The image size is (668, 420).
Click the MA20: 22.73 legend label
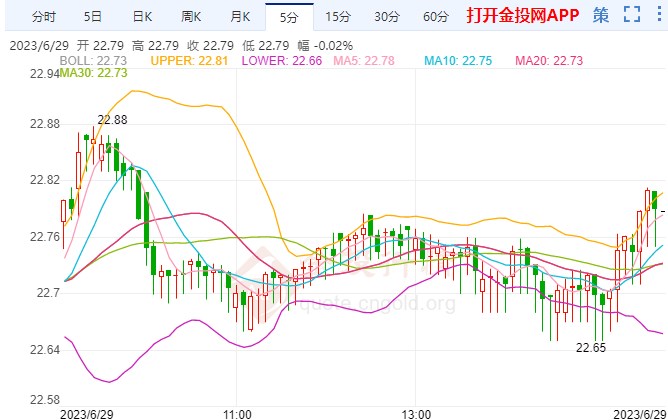(549, 60)
